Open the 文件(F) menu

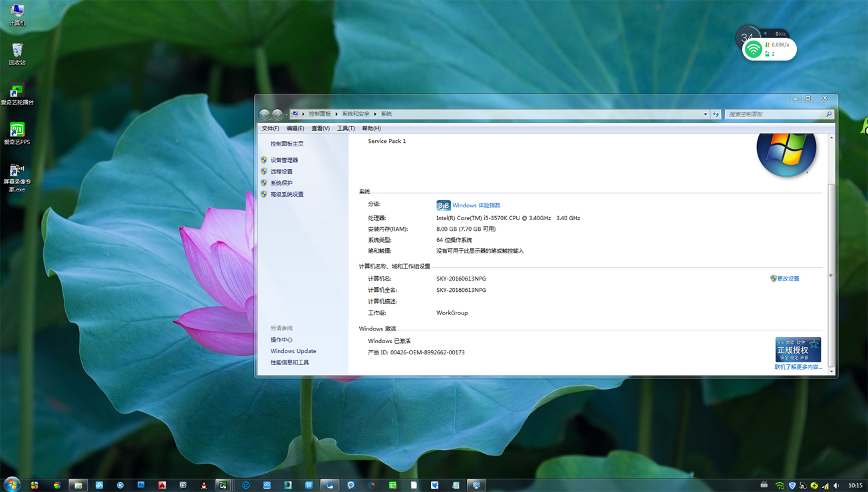pos(270,128)
